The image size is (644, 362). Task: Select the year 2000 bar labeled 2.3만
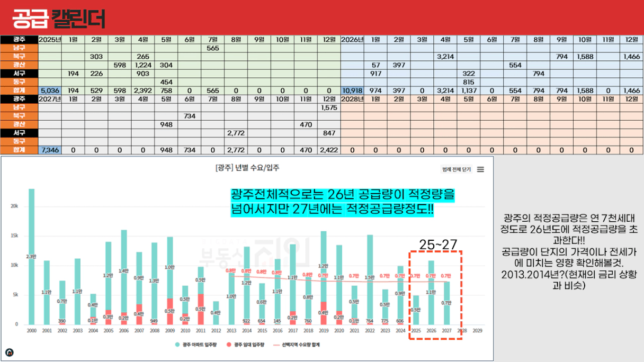pyautogui.click(x=31, y=256)
